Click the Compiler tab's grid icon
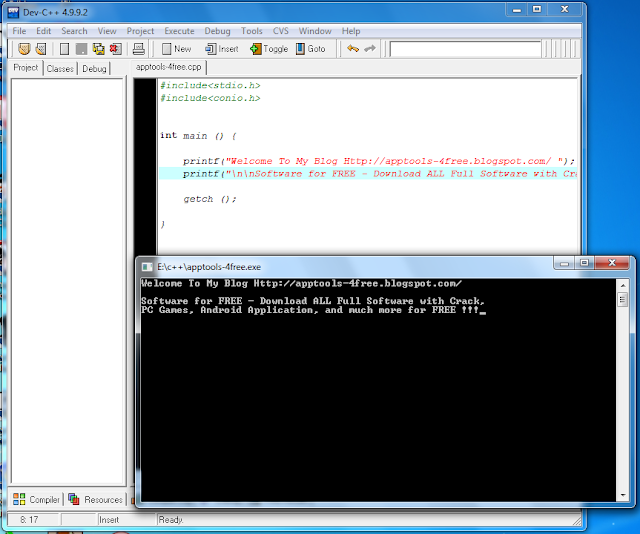Viewport: 640px width, 534px height. tap(19, 499)
